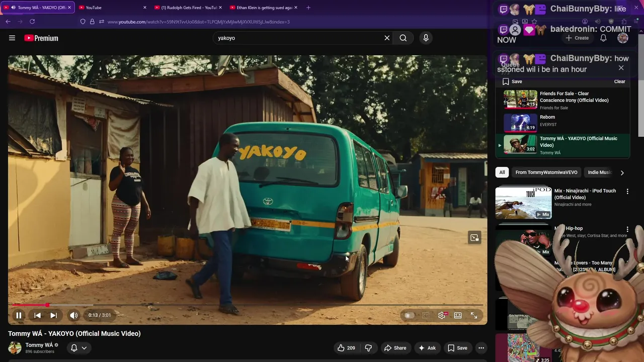Image resolution: width=644 pixels, height=362 pixels.
Task: Clear the queue
Action: 619,81
